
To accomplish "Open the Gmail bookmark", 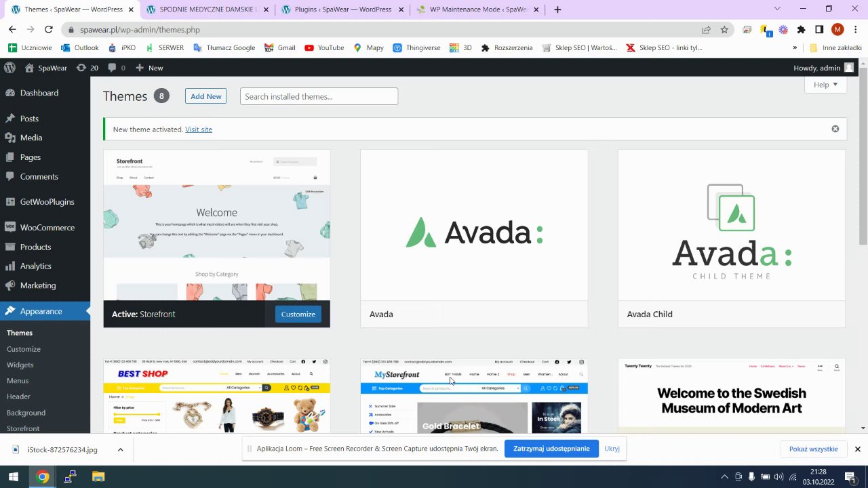I will (279, 48).
